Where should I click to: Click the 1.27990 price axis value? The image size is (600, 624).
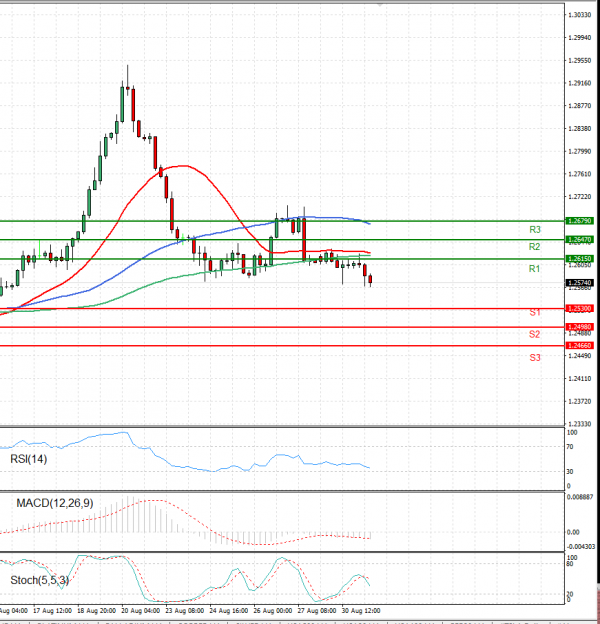coord(579,151)
